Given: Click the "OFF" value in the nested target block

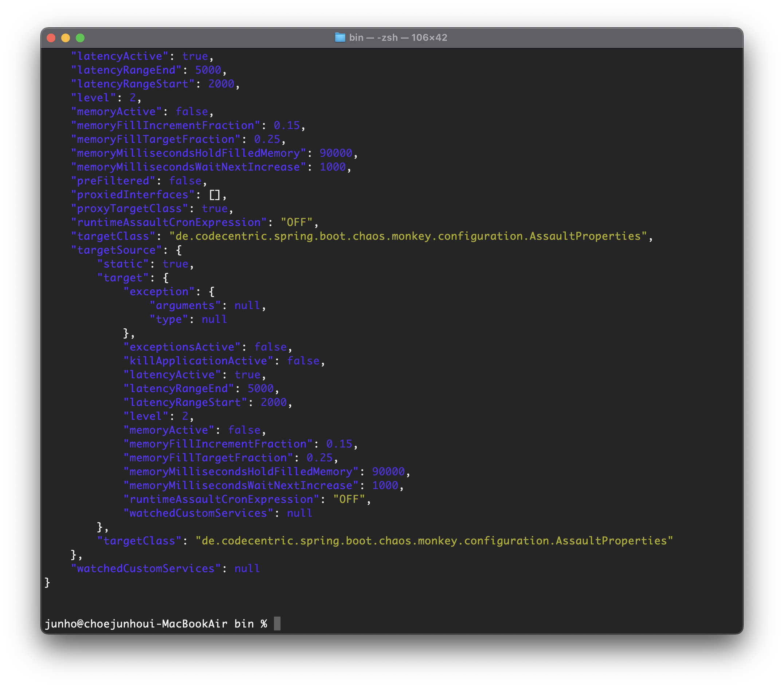Looking at the screenshot, I should [x=349, y=500].
